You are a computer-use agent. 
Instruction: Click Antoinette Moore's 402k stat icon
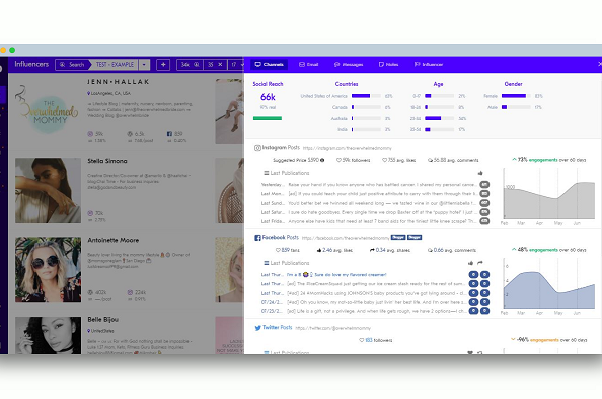point(90,292)
